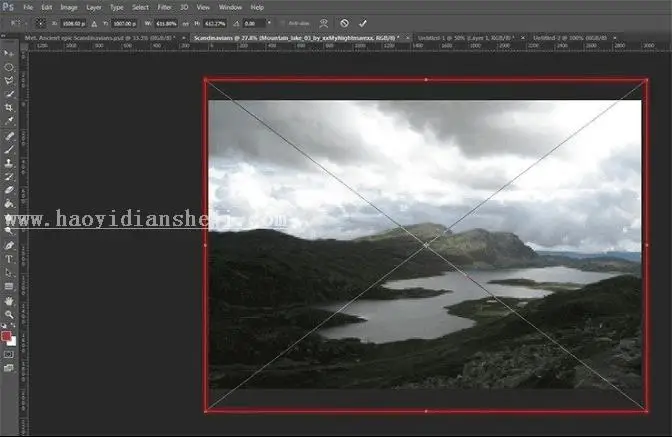Select the Quick Selection tool
This screenshot has width=672, height=437.
[9, 94]
